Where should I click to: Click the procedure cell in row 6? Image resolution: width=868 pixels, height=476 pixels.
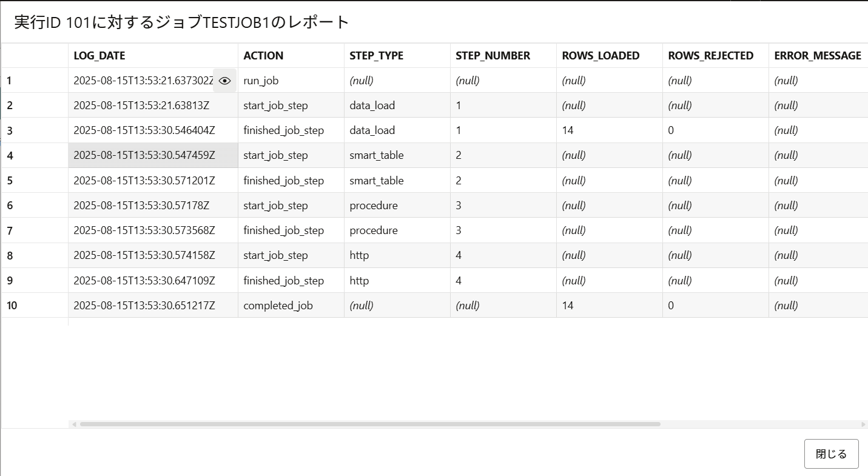click(x=397, y=206)
